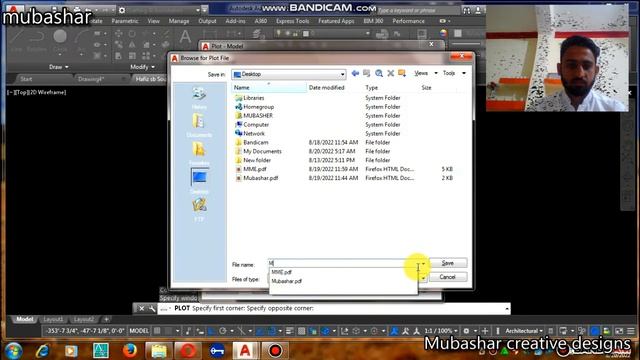640x360 pixels.
Task: Open the Architectural units dropdown
Action: click(524, 331)
